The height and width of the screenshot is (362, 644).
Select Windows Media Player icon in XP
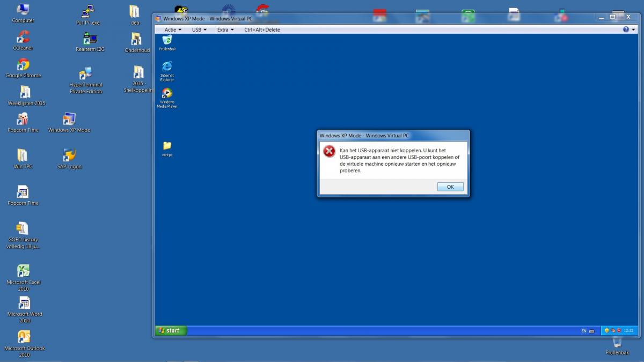(x=167, y=98)
